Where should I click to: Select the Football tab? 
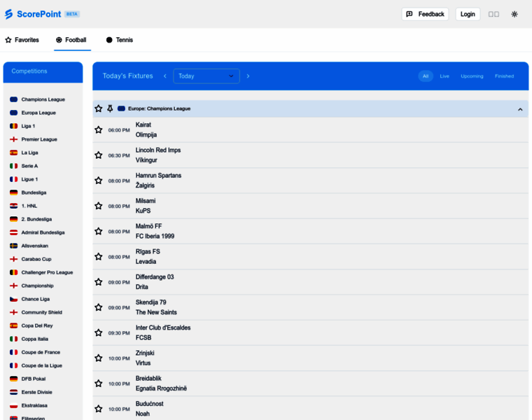click(x=71, y=40)
